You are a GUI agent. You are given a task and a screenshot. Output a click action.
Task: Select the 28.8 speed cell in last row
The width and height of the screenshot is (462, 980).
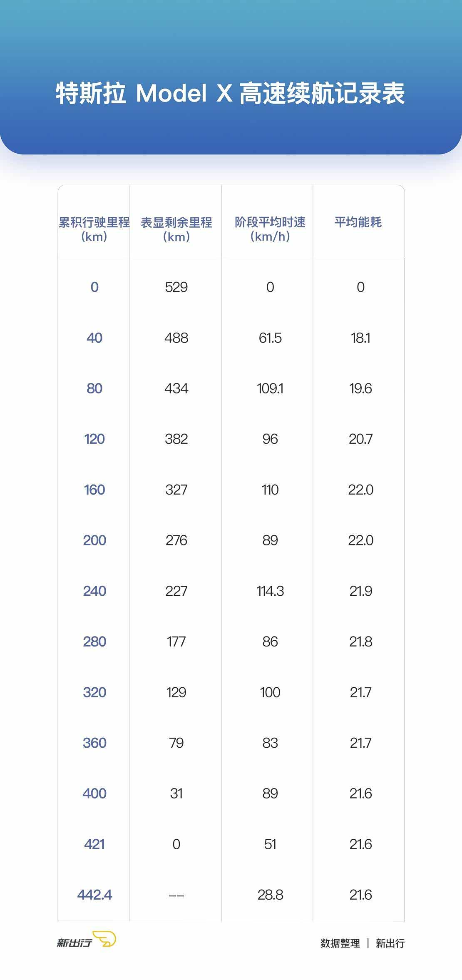click(270, 895)
